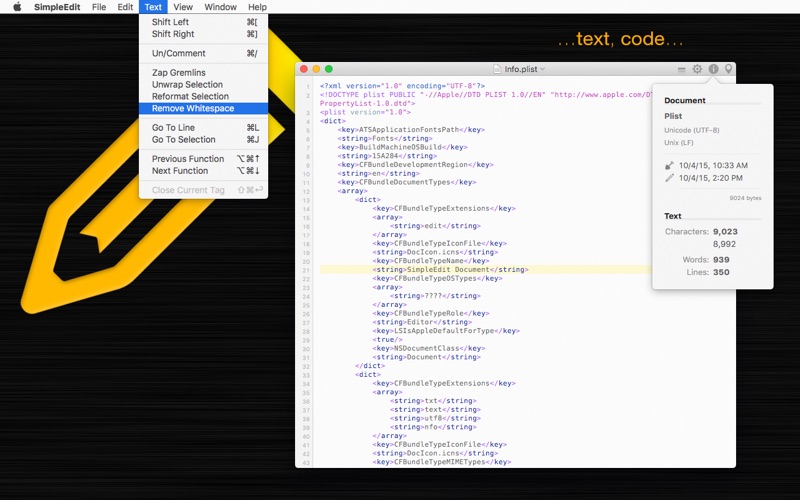Click the 10/4/15, 2:20 PM modified date
The width and height of the screenshot is (800, 500).
pyautogui.click(x=711, y=178)
